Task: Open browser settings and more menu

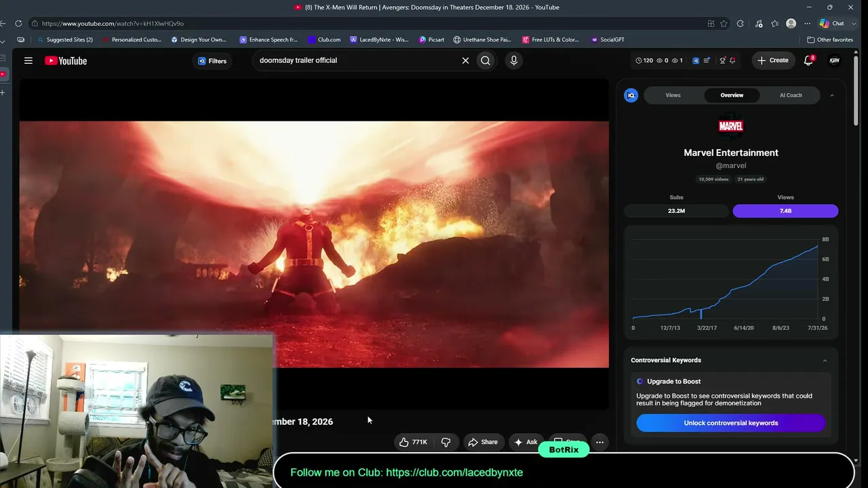Action: point(807,24)
